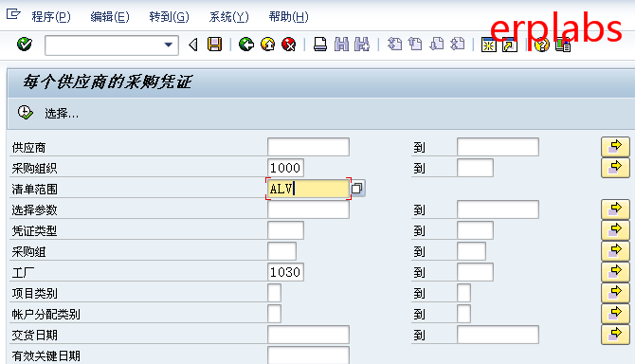Click the Create New Session icon
635x364 pixels.
click(489, 45)
